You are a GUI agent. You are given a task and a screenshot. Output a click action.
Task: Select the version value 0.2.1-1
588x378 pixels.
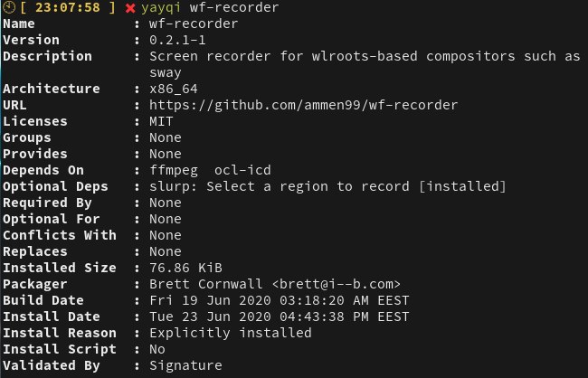(177, 40)
